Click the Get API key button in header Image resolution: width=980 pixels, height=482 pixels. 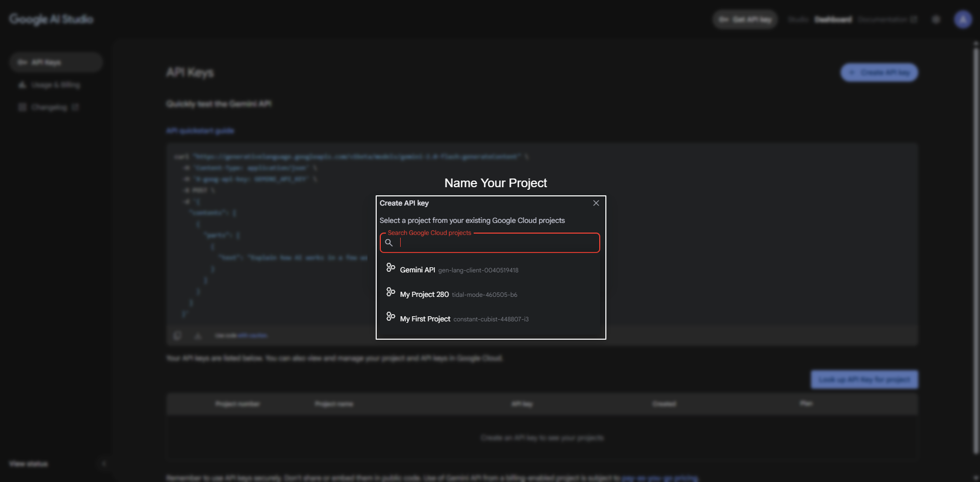click(745, 19)
